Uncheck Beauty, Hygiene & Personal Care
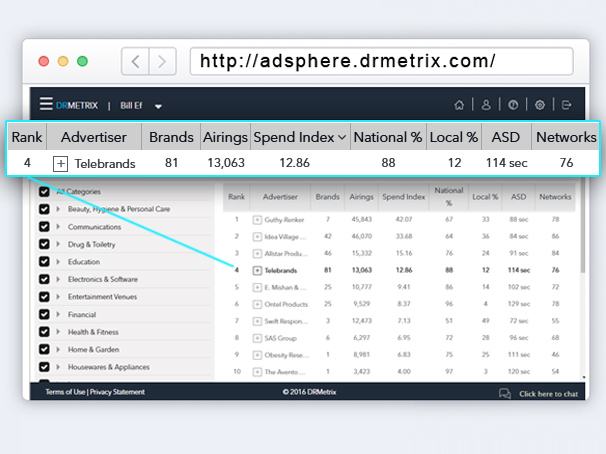This screenshot has width=606, height=454. 44,209
